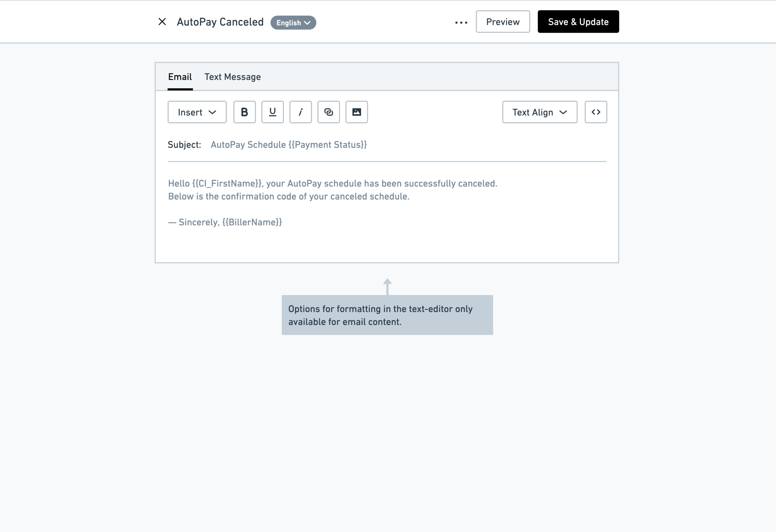This screenshot has height=532, width=776.
Task: Click the AutoPay Canceled title
Action: click(x=220, y=22)
